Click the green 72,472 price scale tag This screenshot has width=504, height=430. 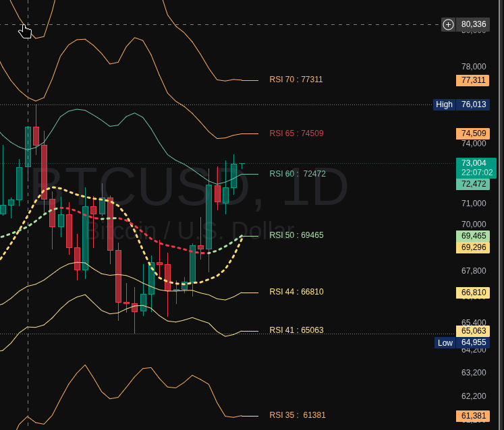(473, 184)
